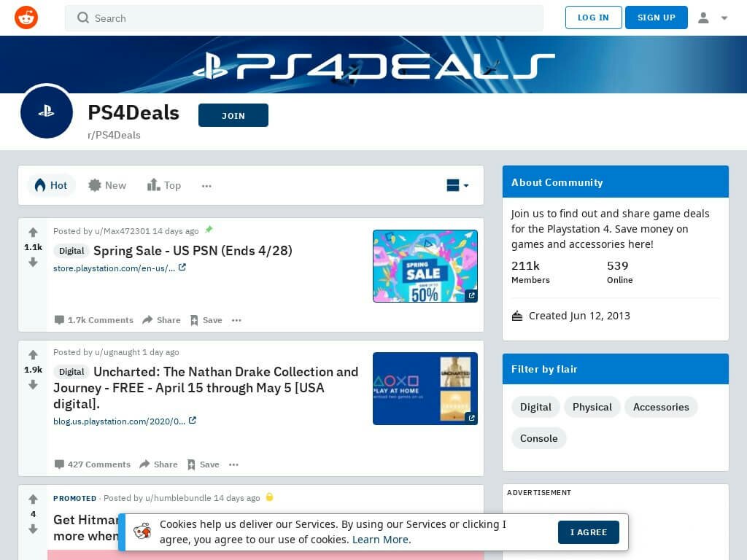Open more options on Spring Sale post

click(x=237, y=320)
